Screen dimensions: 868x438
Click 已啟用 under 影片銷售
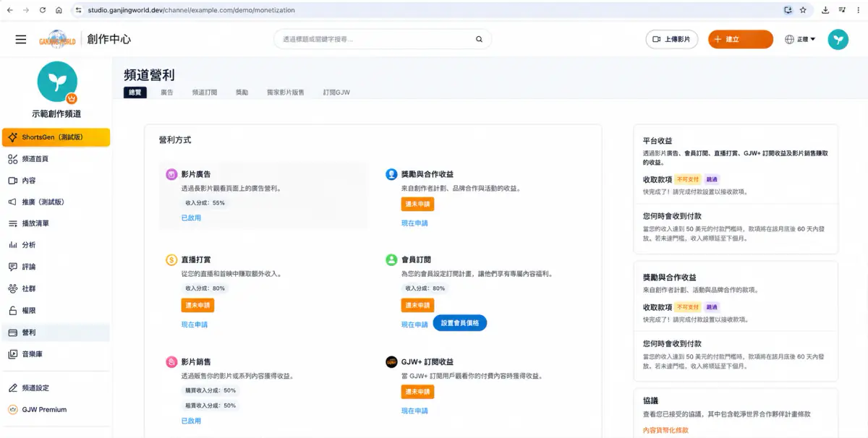point(191,421)
